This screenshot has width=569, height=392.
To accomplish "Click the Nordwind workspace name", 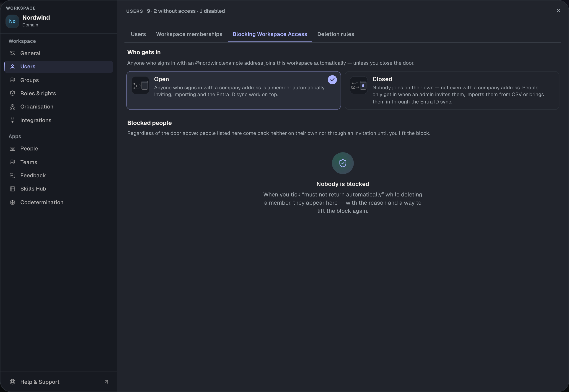I will tap(36, 18).
